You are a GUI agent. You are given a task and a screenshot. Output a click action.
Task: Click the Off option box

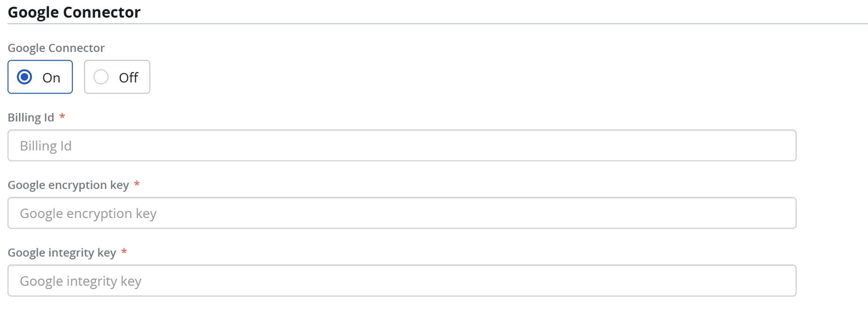(117, 77)
